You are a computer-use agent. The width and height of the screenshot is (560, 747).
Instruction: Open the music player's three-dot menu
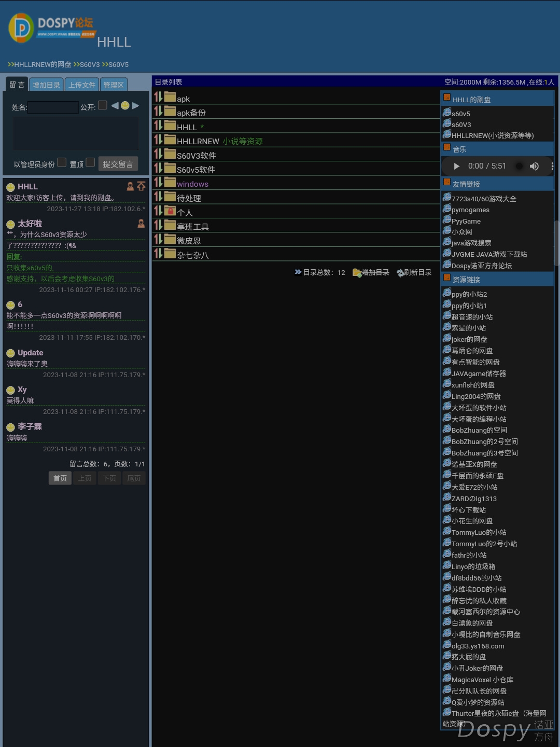(x=552, y=166)
